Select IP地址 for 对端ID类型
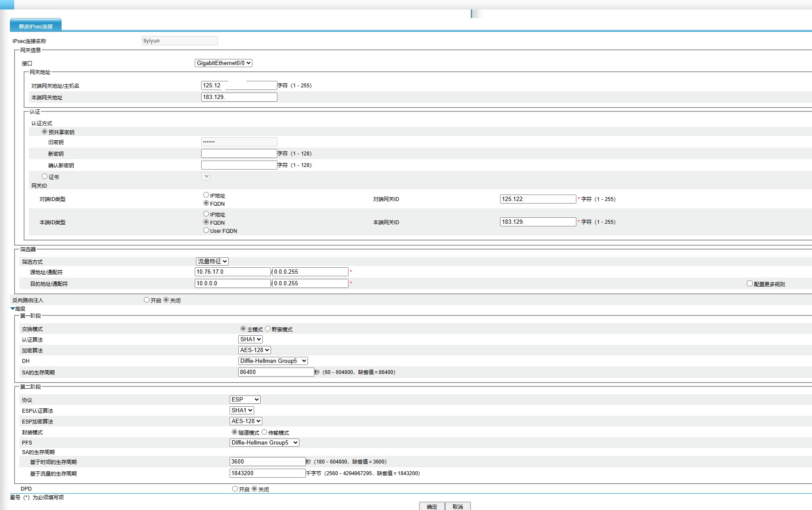 [206, 195]
